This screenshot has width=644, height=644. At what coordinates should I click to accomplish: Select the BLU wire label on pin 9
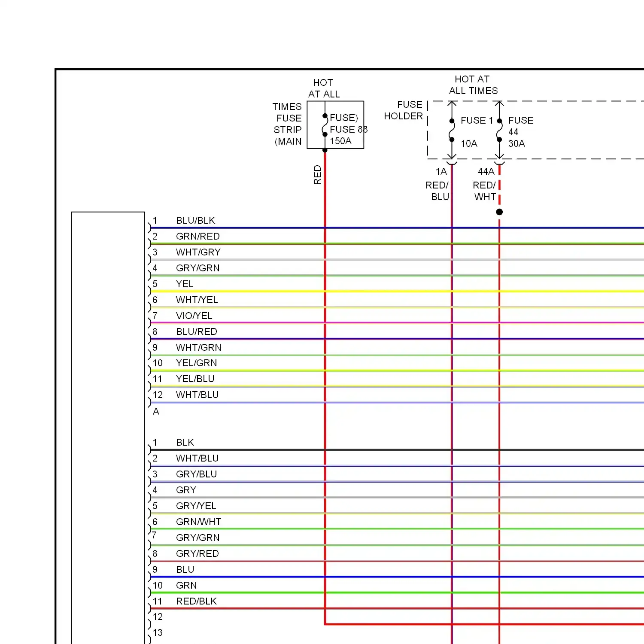tap(185, 569)
